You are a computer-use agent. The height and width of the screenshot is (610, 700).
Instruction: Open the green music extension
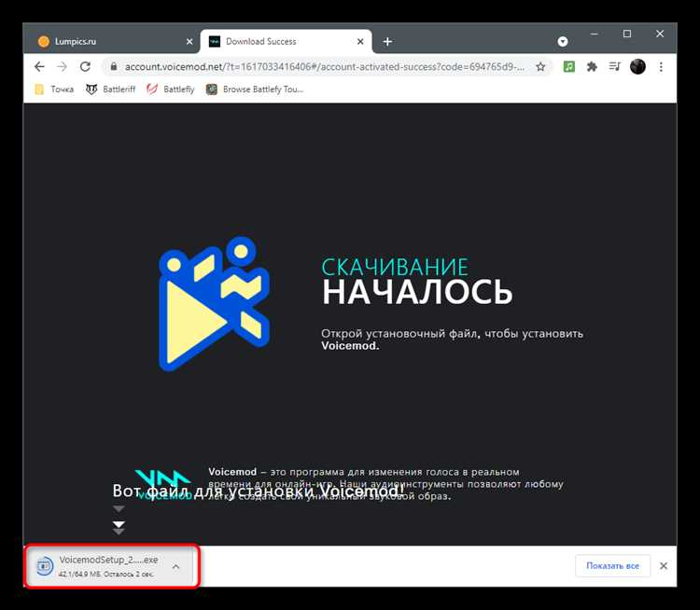[x=568, y=67]
